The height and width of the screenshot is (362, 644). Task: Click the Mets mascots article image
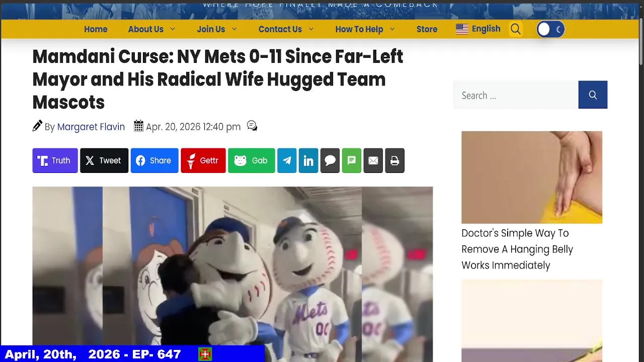[x=232, y=274]
